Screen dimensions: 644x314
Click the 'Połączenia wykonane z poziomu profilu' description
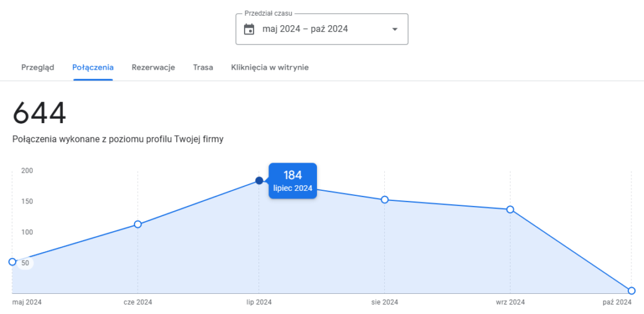click(x=118, y=139)
